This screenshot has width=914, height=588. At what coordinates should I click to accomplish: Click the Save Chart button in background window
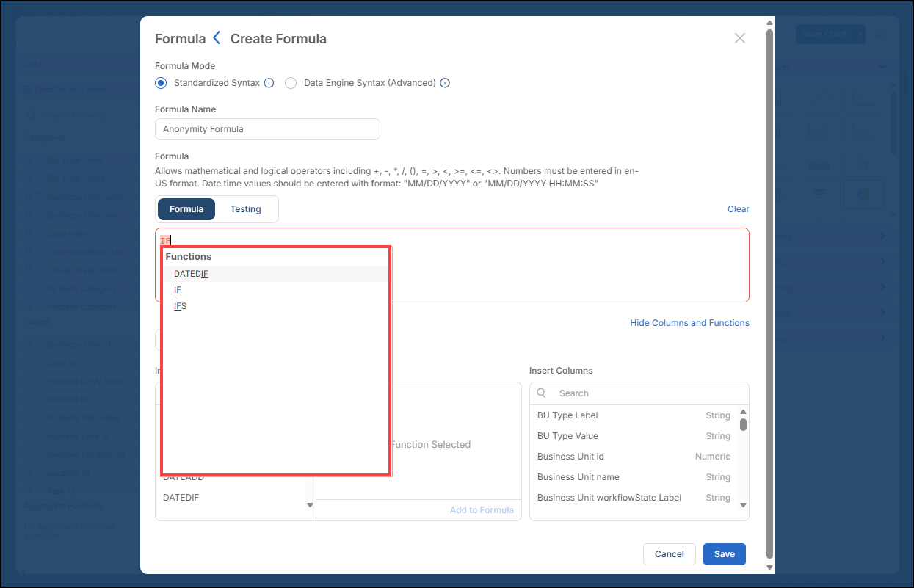[x=824, y=34]
